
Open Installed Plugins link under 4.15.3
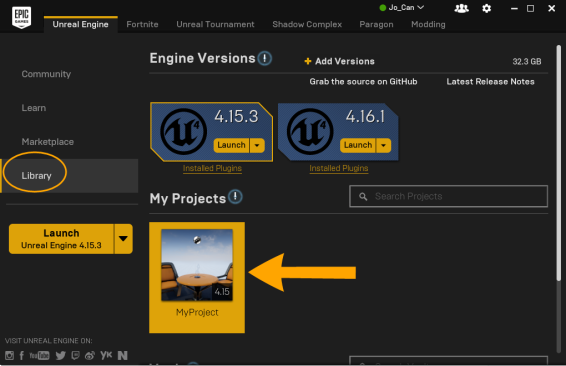click(x=212, y=168)
